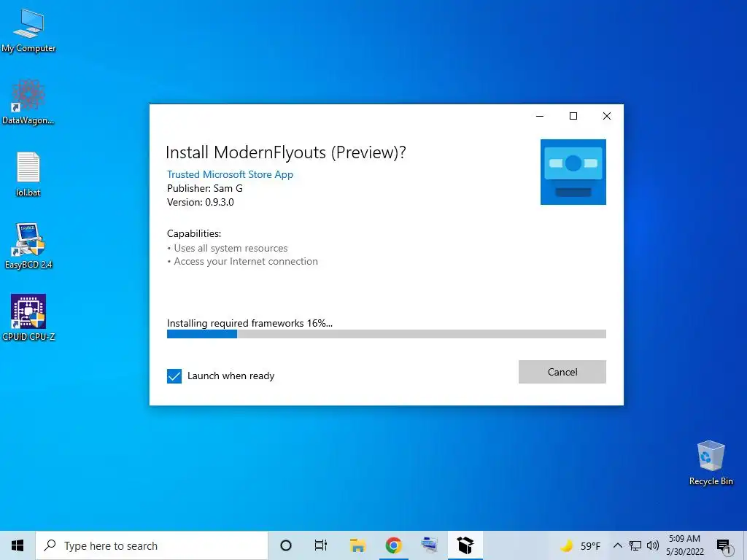Uncheck Launch when ready checkbox
This screenshot has height=560, width=747.
pyautogui.click(x=174, y=376)
